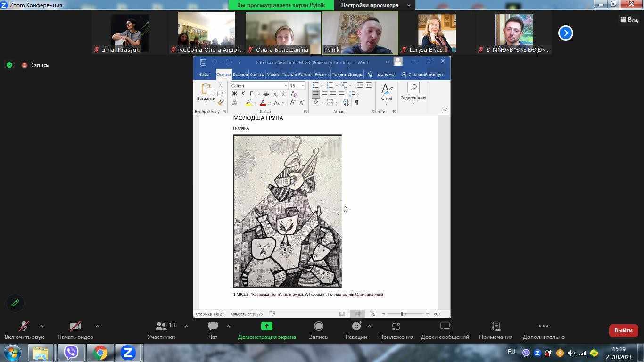This screenshot has width=644, height=362.
Task: Switch to the Конструктор ribbon tab
Action: [x=257, y=74]
